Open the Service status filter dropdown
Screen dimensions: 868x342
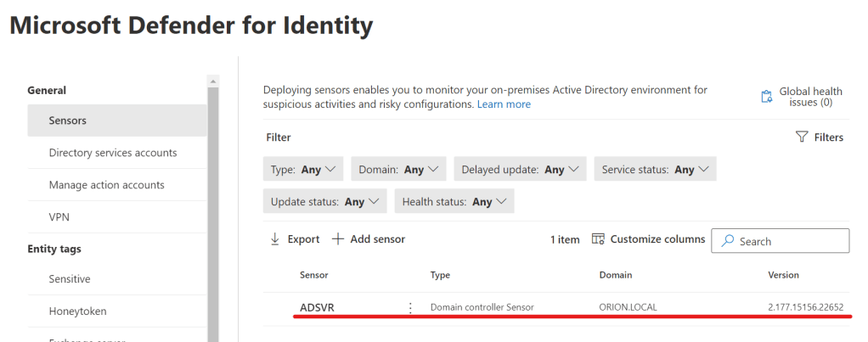tap(655, 170)
